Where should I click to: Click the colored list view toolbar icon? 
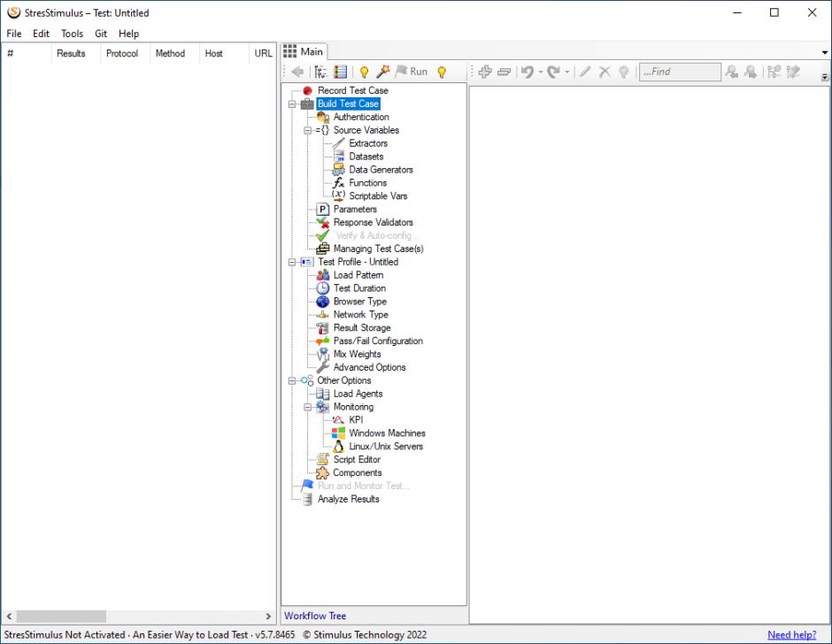pyautogui.click(x=341, y=72)
